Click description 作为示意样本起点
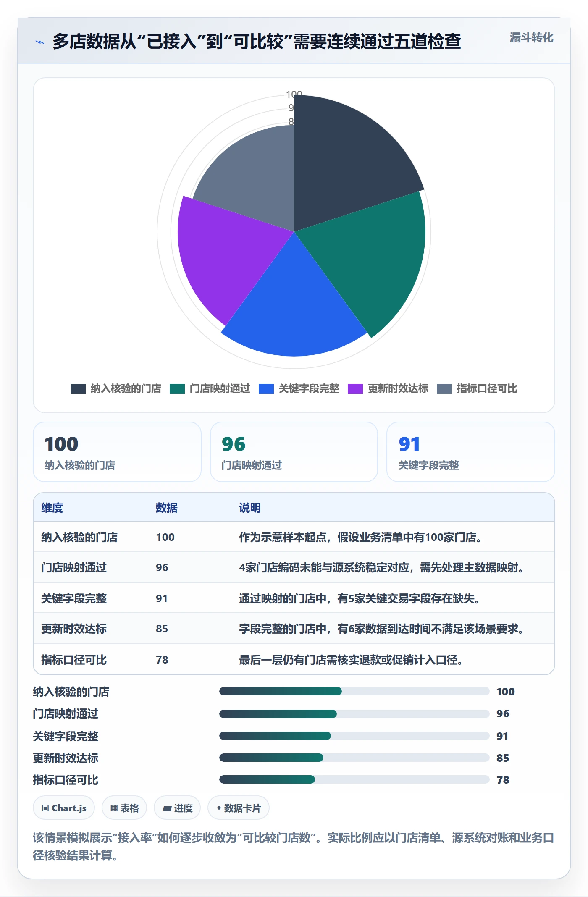Viewport: 588px width, 897px height. (360, 537)
